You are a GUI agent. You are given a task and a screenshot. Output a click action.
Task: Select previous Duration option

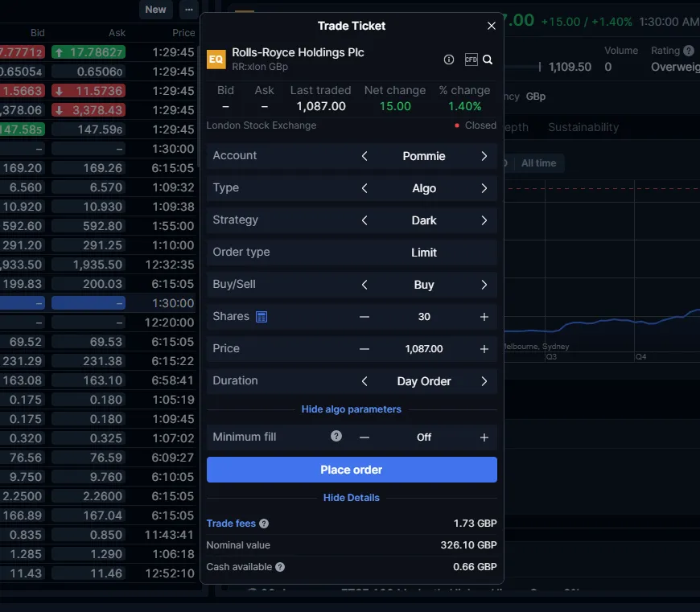364,381
